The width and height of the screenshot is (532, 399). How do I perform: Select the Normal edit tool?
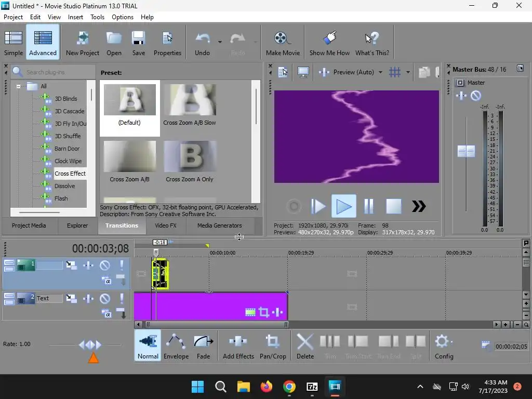pos(148,345)
